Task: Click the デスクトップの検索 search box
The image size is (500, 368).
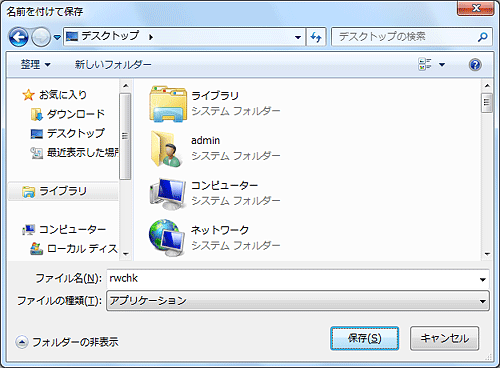Action: pyautogui.click(x=411, y=37)
